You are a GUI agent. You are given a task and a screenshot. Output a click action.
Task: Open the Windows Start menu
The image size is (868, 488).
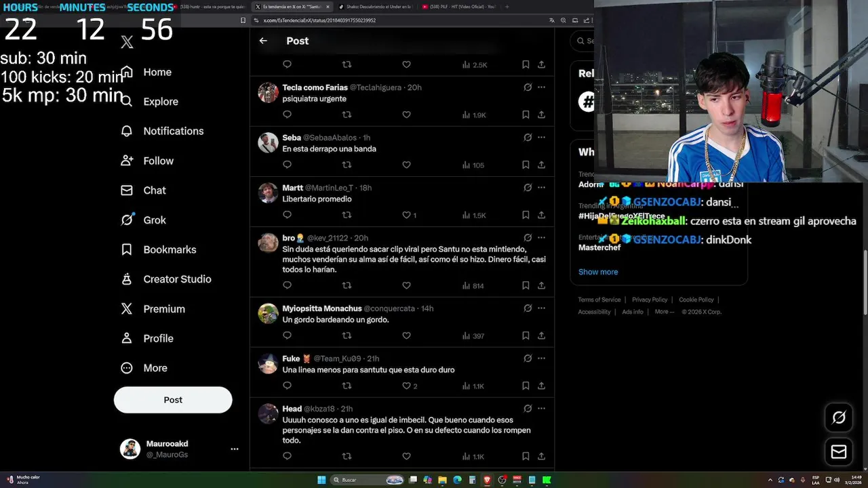click(x=321, y=480)
